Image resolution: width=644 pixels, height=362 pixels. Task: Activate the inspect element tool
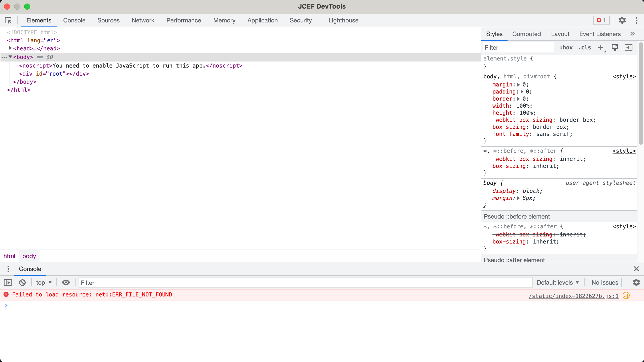(x=8, y=20)
